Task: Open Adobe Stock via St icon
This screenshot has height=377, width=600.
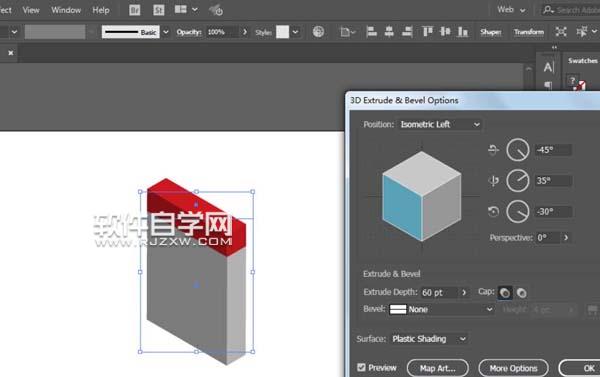Action: coord(158,10)
